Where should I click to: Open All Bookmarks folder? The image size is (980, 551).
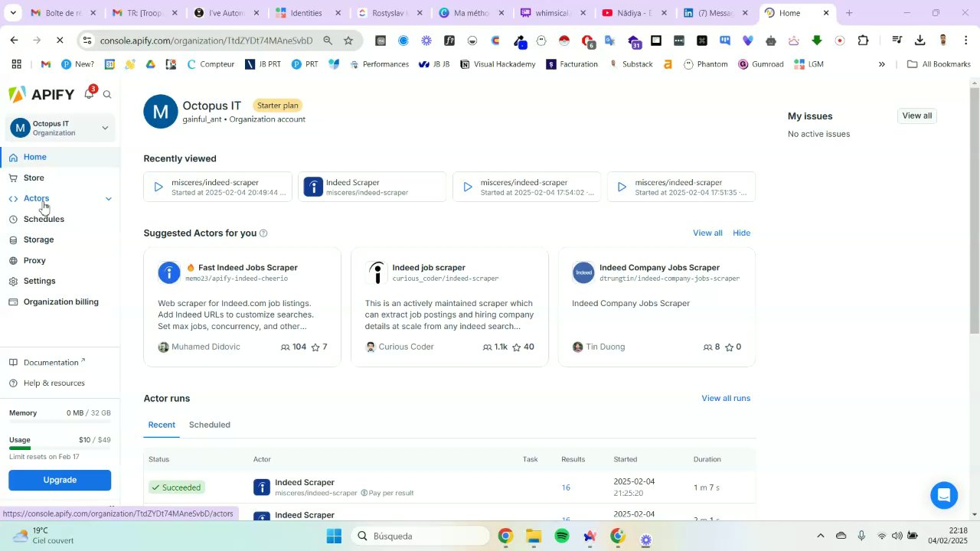(939, 64)
